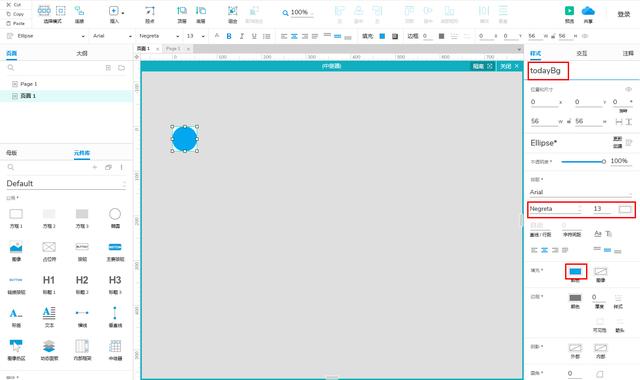Toggle the isolate (隔离) option on canvas header
This screenshot has width=640, height=380.
(482, 66)
